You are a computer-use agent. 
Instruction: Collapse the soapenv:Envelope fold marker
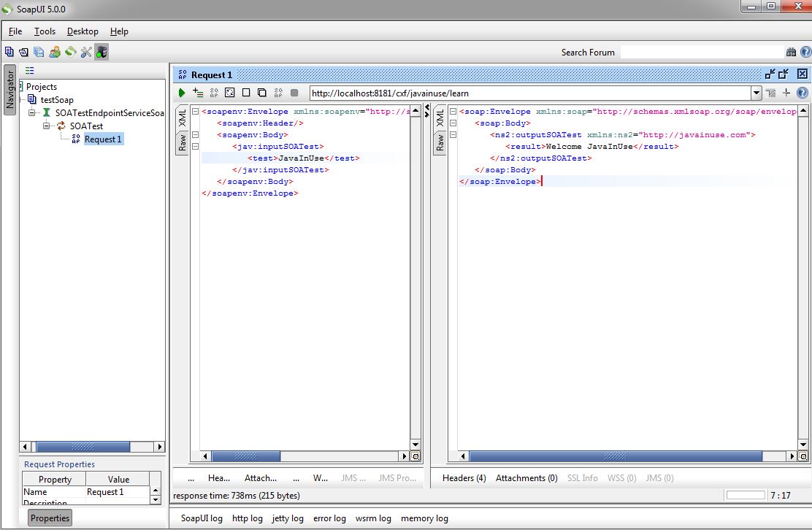195,111
